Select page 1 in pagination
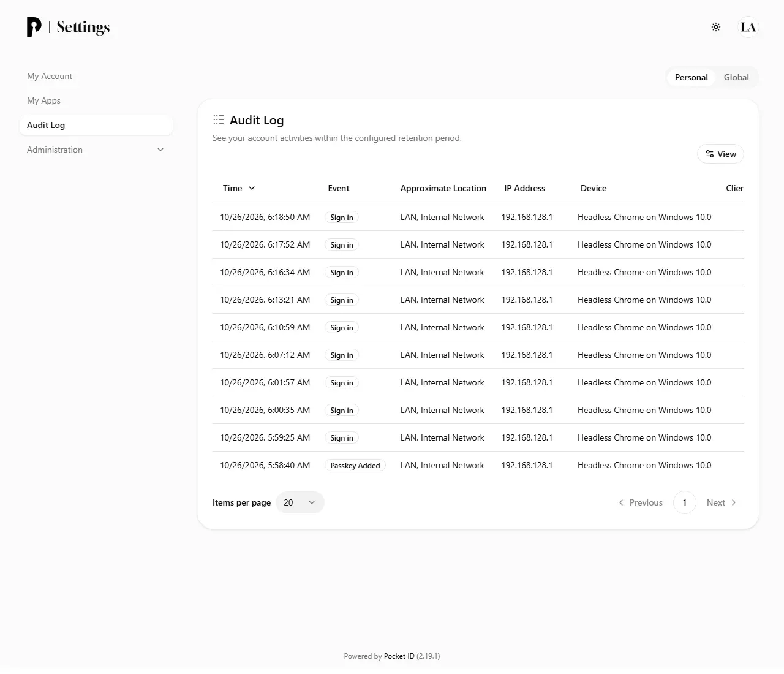The height and width of the screenshot is (674, 784). tap(685, 502)
